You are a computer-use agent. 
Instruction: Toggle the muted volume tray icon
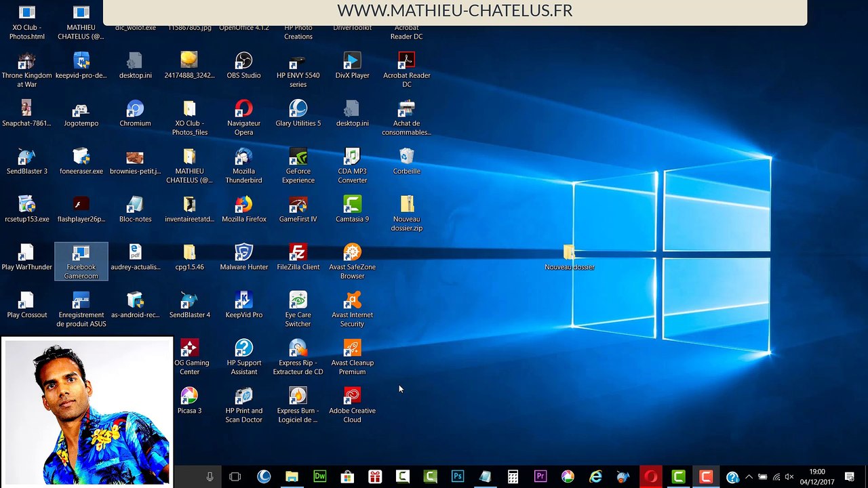point(789,476)
